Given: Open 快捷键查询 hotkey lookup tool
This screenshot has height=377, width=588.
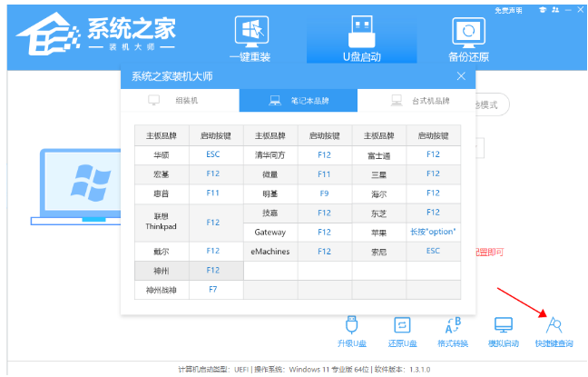Looking at the screenshot, I should click(x=553, y=331).
